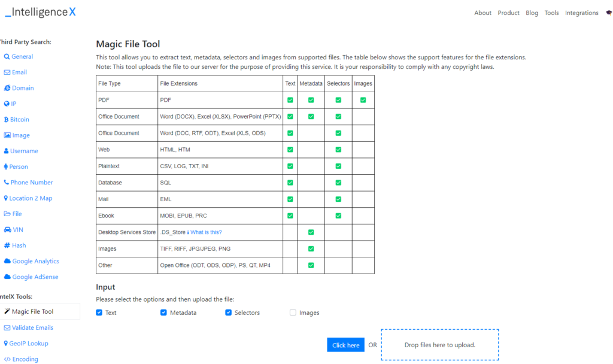613x364 pixels.
Task: Click the code brackets icon beside Encoding
Action: 7,359
